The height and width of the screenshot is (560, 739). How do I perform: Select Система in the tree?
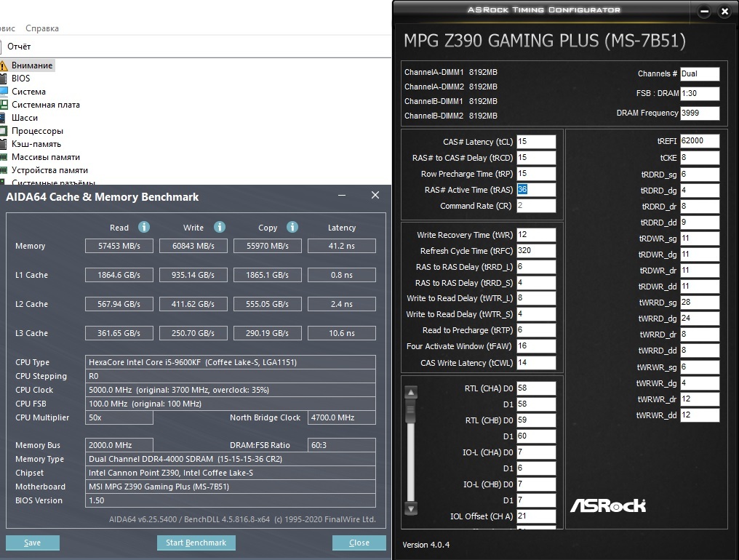coord(29,92)
